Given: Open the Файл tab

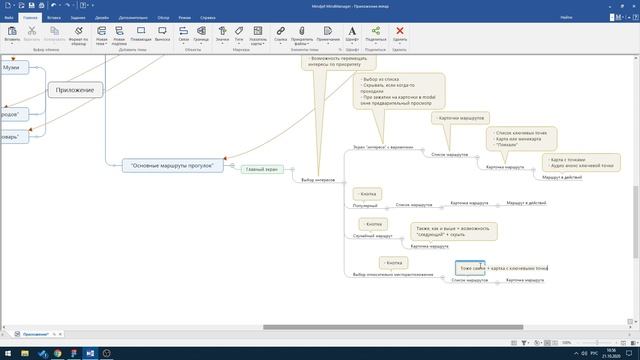Looking at the screenshot, I should click(x=9, y=18).
